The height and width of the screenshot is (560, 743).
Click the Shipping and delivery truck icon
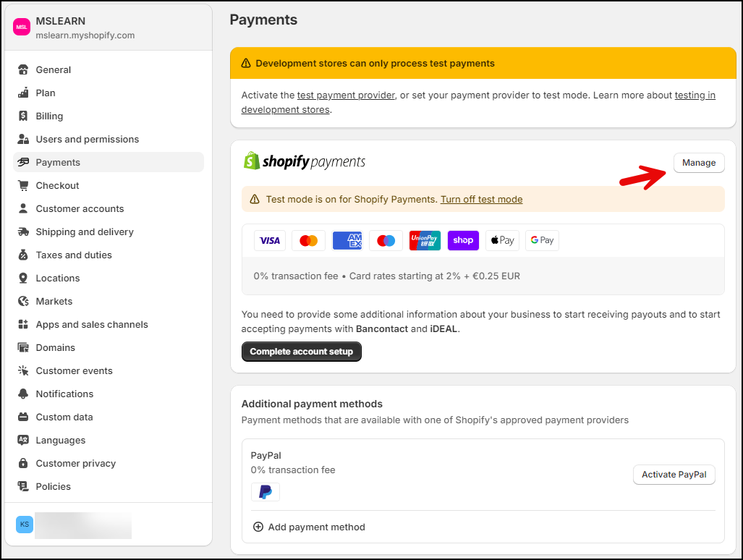click(x=22, y=232)
